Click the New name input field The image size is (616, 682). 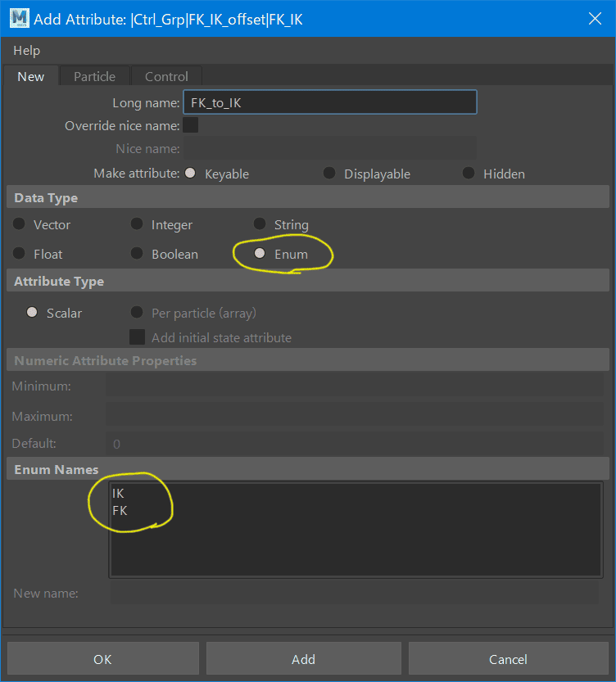(x=355, y=594)
